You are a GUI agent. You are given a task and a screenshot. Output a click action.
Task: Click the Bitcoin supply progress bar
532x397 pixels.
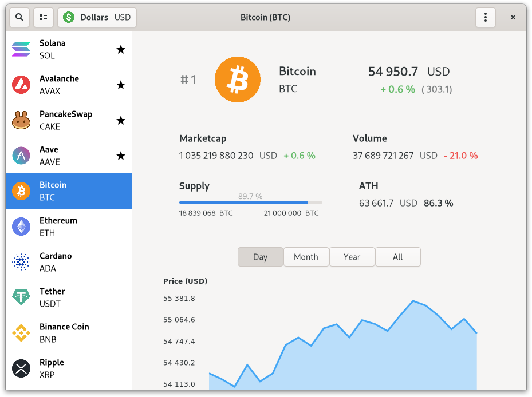click(x=251, y=203)
